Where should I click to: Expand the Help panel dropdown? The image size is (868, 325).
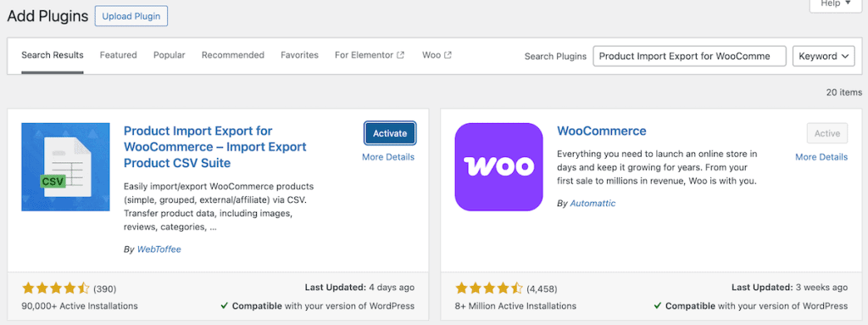click(x=835, y=3)
